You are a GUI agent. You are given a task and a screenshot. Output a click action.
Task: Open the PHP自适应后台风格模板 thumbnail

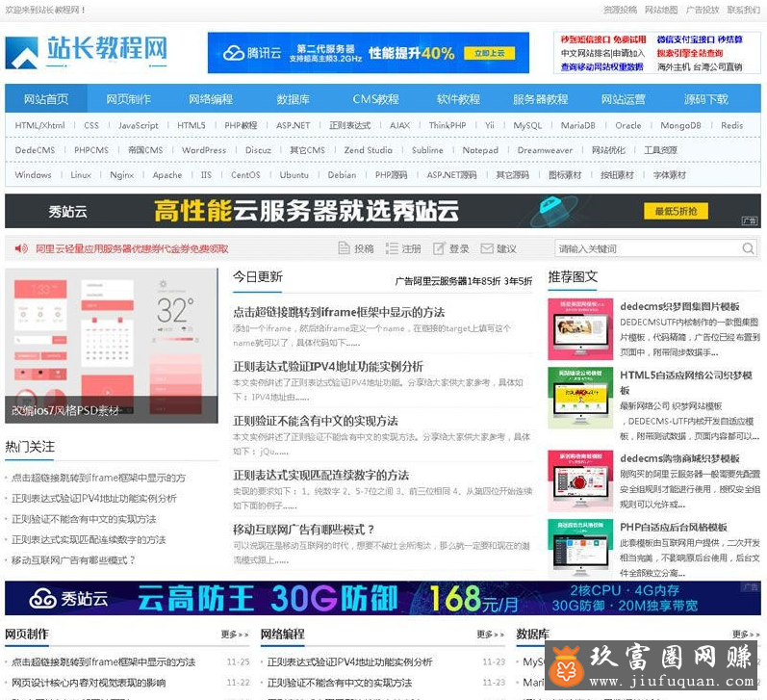click(580, 548)
